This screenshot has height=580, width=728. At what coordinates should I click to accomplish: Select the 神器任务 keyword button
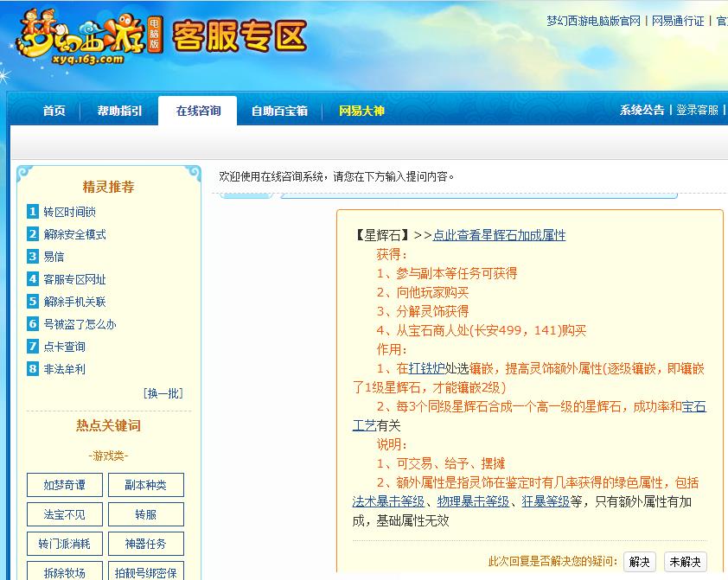point(146,544)
